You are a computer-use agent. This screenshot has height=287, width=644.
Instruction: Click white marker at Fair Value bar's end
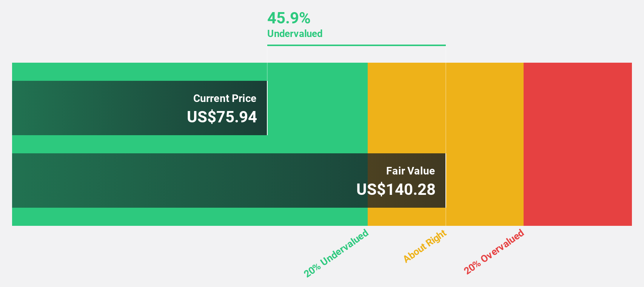pos(445,181)
